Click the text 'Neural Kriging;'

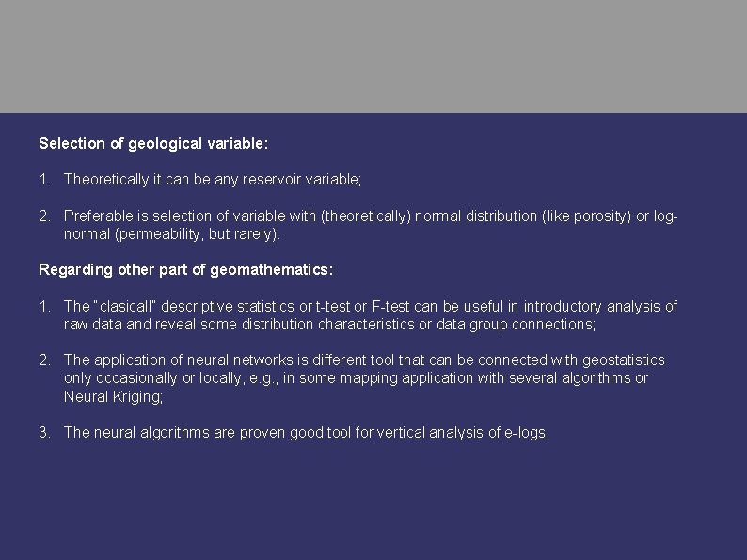coord(114,397)
